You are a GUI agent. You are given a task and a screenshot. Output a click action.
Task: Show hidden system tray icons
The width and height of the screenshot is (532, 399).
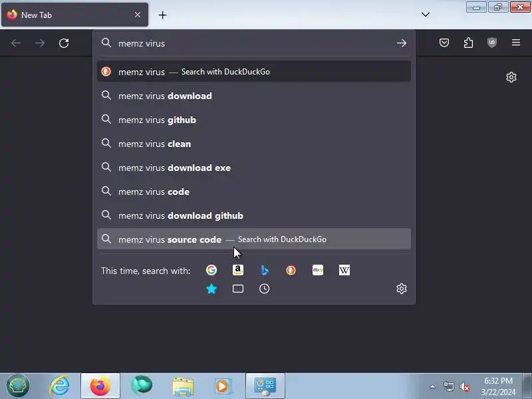click(x=433, y=386)
